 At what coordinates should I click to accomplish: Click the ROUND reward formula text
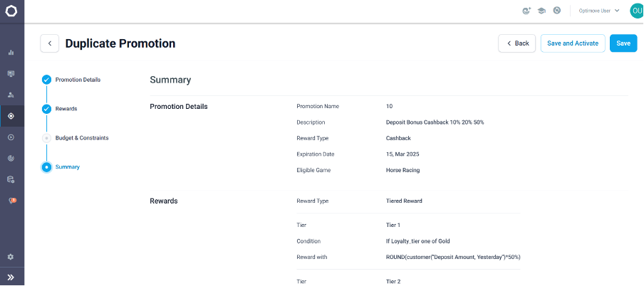coord(453,258)
